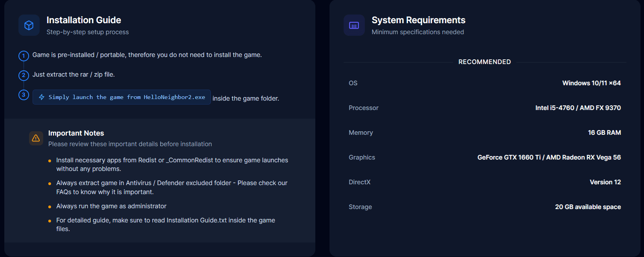Click the 'Storage' row label

pos(360,207)
